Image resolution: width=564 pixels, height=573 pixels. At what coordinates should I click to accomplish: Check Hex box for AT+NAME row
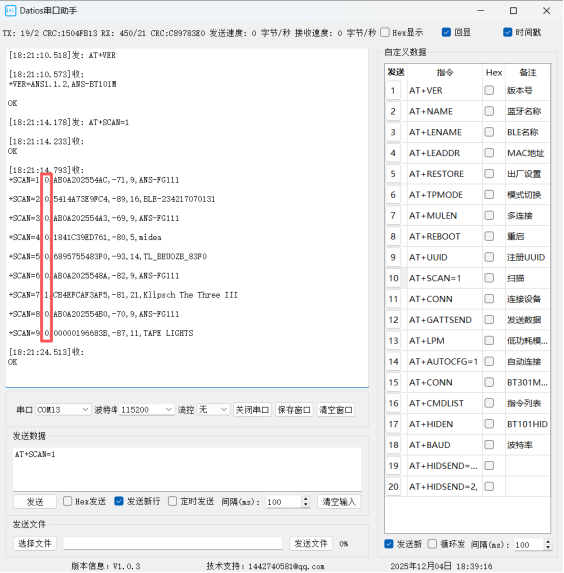click(x=489, y=111)
